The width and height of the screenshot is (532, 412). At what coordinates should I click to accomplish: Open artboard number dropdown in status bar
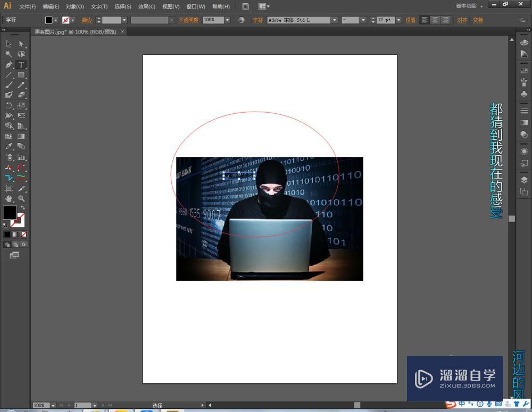click(x=95, y=405)
